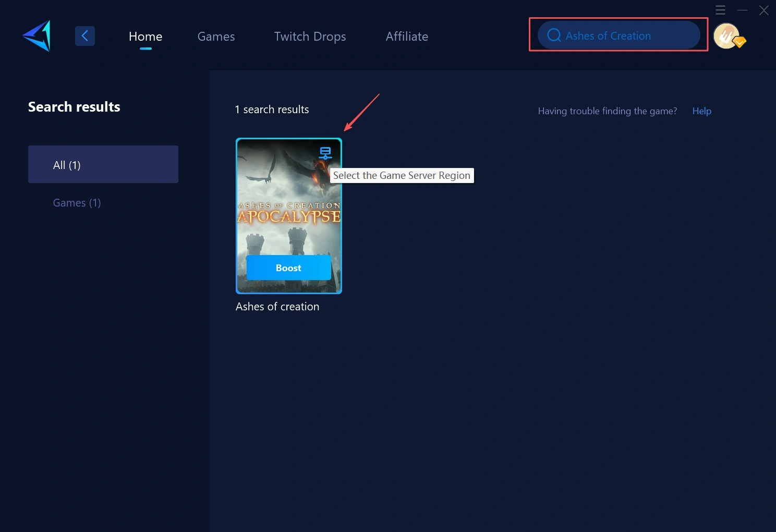The height and width of the screenshot is (532, 776).
Task: Click the server region icon on the game card
Action: click(x=325, y=153)
